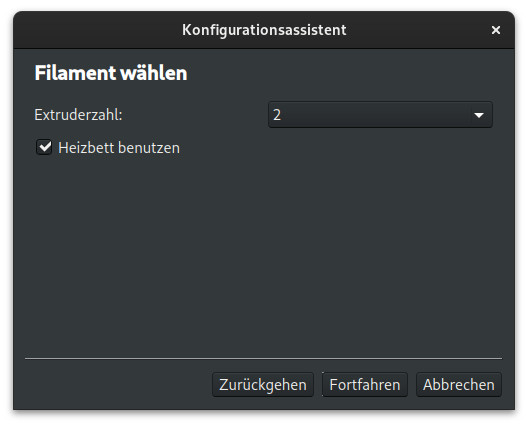Open the Extruderzahl dropdown arrow

click(478, 115)
